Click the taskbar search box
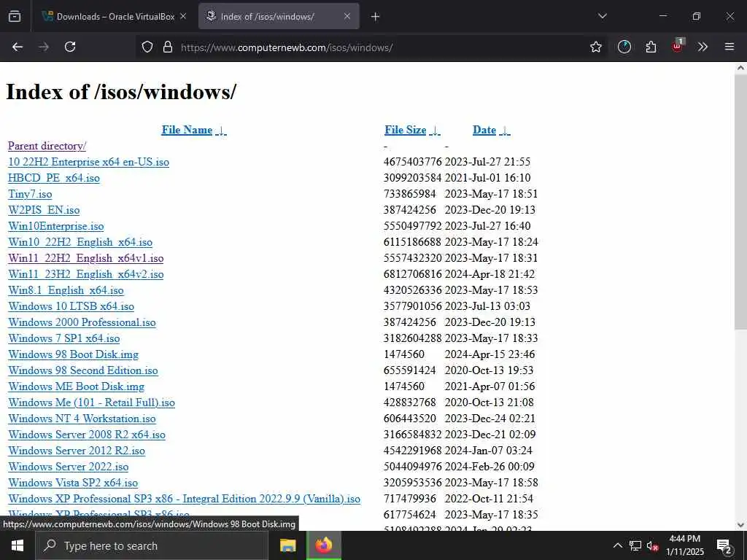 click(152, 545)
